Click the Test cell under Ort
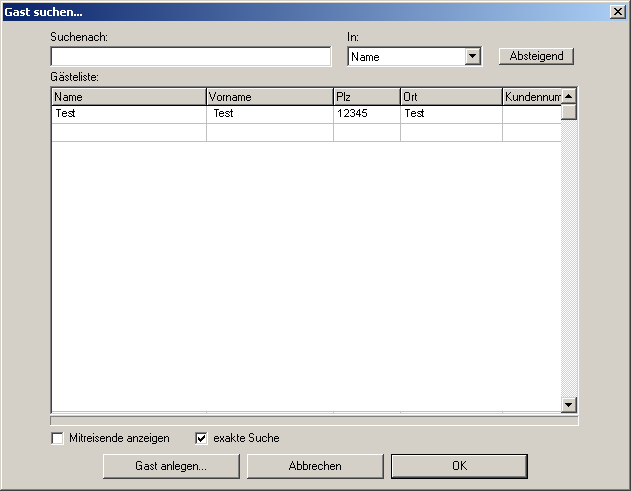Viewport: 631px width, 491px height. coord(450,114)
